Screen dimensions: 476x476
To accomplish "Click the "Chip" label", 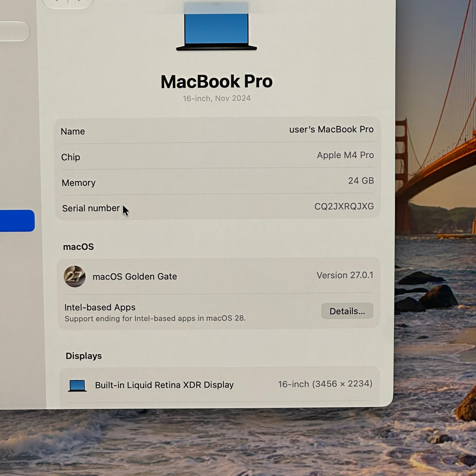I will (71, 157).
